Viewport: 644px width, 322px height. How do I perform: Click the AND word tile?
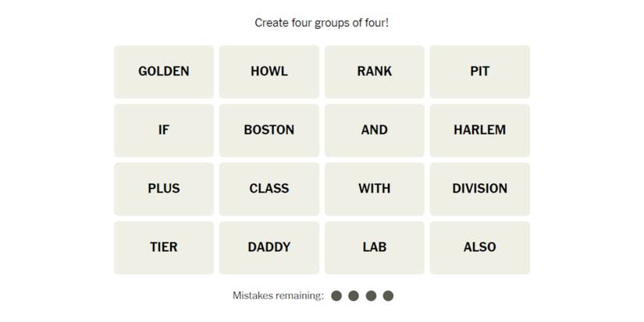pyautogui.click(x=375, y=130)
